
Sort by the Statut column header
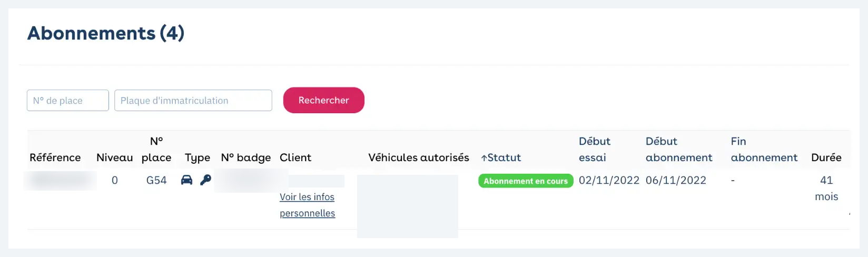click(x=501, y=157)
